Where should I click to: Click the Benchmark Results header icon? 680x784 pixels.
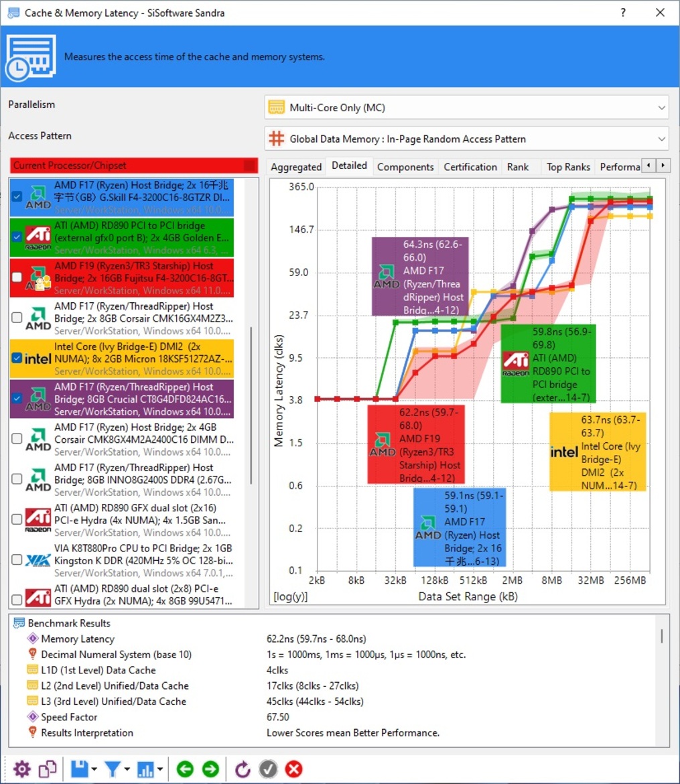pyautogui.click(x=19, y=623)
